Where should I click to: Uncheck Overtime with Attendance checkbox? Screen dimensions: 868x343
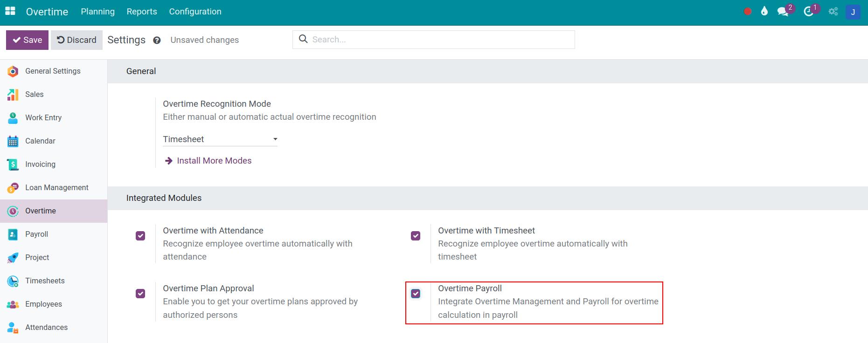click(x=140, y=236)
